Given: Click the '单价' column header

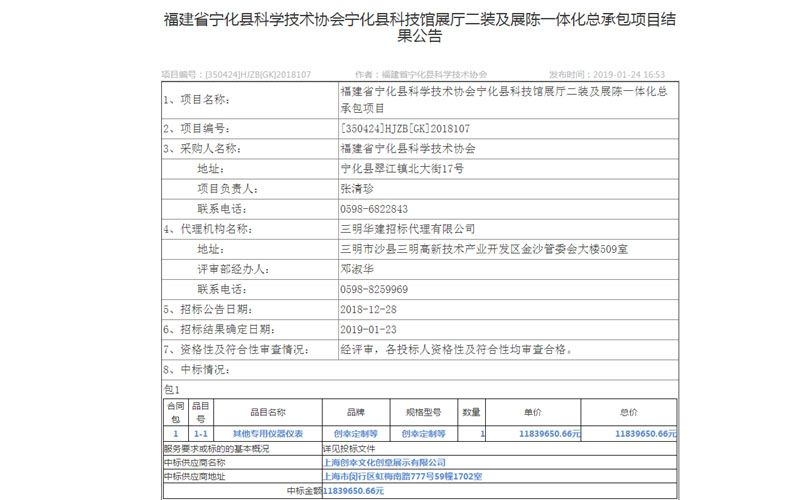Looking at the screenshot, I should (x=533, y=412).
